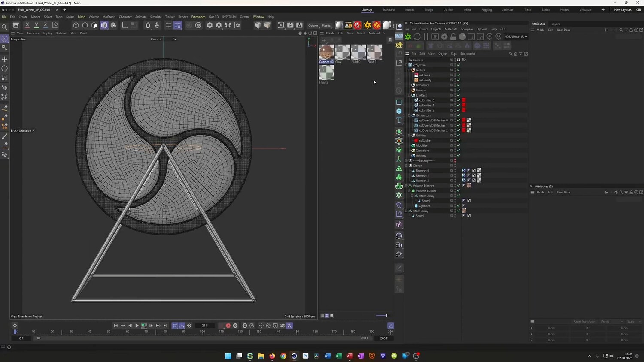The width and height of the screenshot is (644, 362).
Task: Pause the Octane render
Action: (426, 37)
